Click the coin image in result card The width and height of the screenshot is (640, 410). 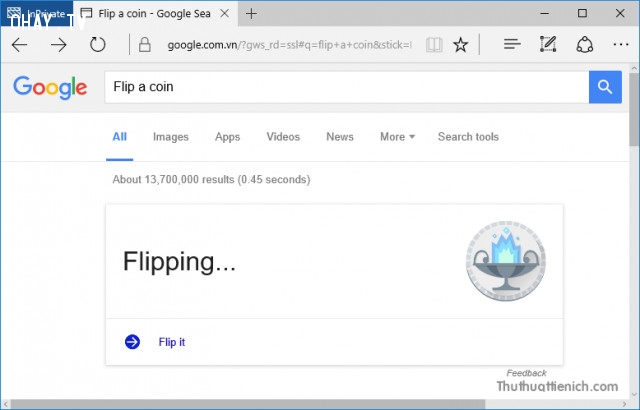click(506, 261)
